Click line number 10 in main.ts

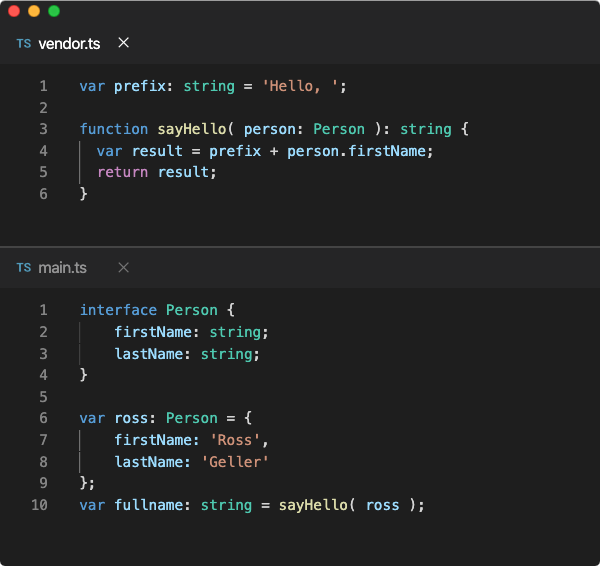point(39,505)
